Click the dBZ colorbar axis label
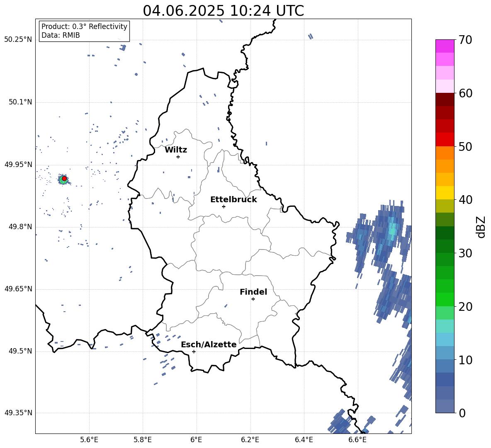Viewport: 491px width, 448px height. pos(481,227)
